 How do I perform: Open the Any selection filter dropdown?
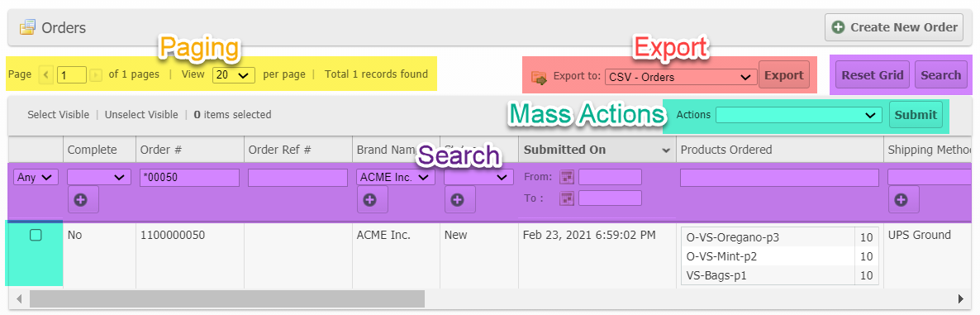click(36, 178)
